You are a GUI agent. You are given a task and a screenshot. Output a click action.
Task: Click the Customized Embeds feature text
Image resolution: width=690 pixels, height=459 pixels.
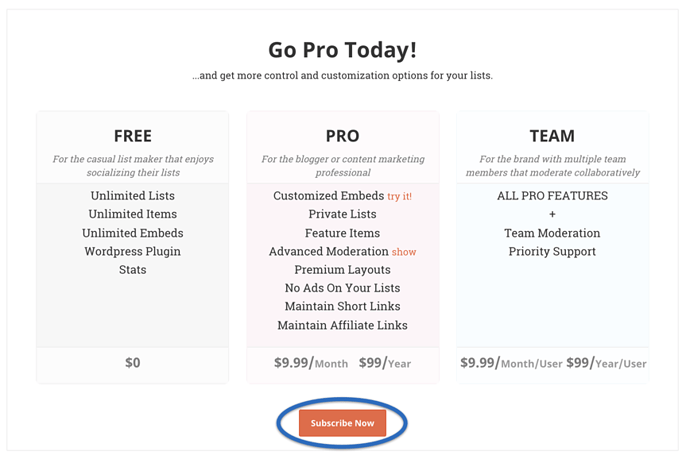point(329,195)
